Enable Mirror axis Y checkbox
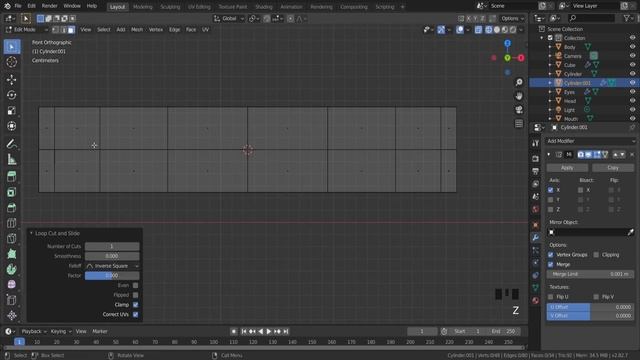The width and height of the screenshot is (640, 360). 551,200
